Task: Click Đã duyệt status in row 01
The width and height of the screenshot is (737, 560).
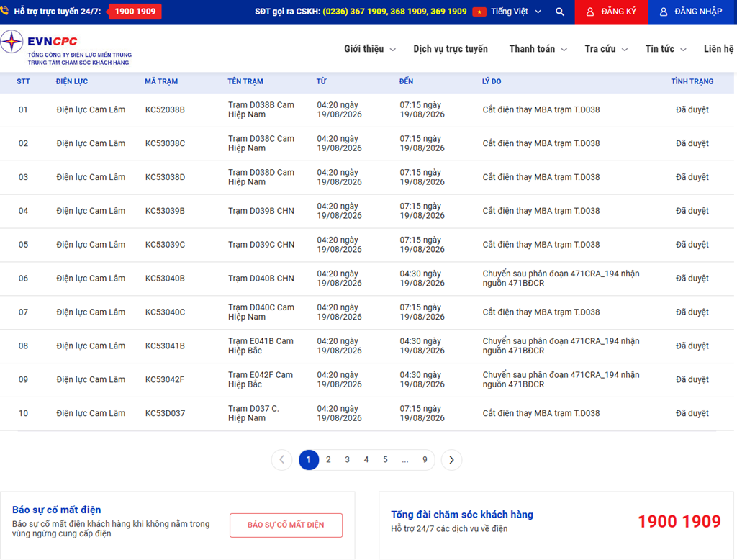Action: 692,110
